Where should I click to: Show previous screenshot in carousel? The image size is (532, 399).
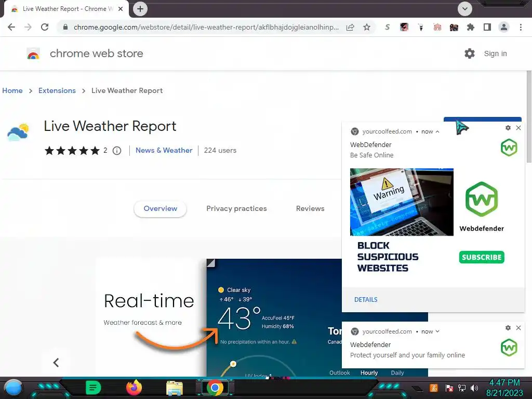click(x=56, y=362)
